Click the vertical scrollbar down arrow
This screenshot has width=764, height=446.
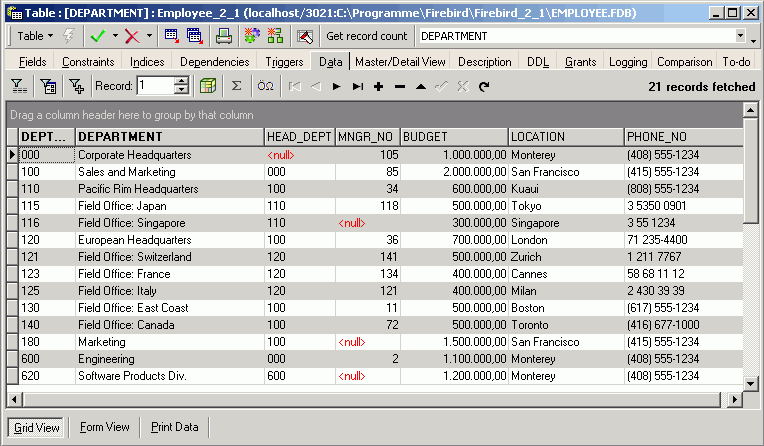(x=751, y=383)
